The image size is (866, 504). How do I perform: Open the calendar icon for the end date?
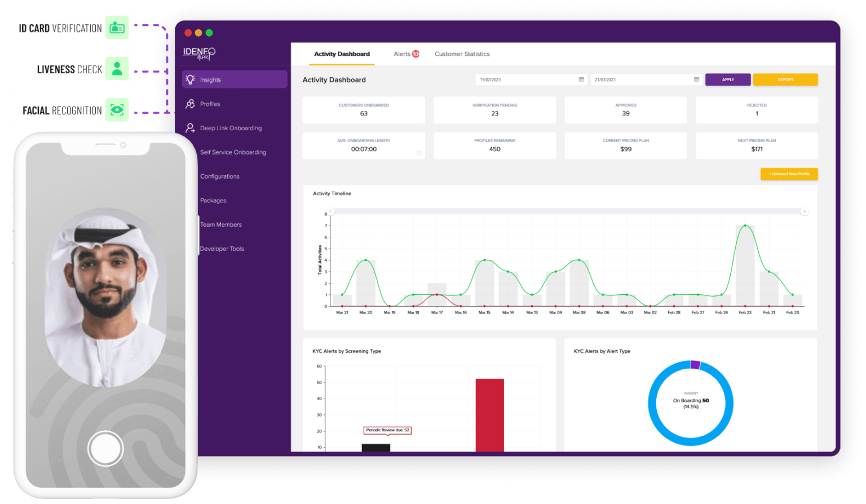point(697,79)
